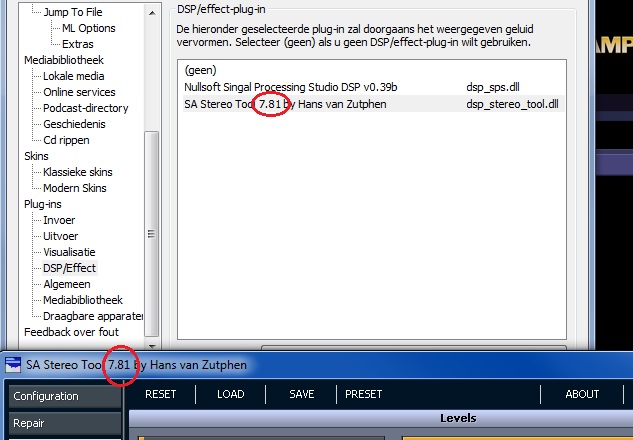The width and height of the screenshot is (633, 440).
Task: Click the preferences tree scrollbar thumb
Action: click(x=151, y=234)
